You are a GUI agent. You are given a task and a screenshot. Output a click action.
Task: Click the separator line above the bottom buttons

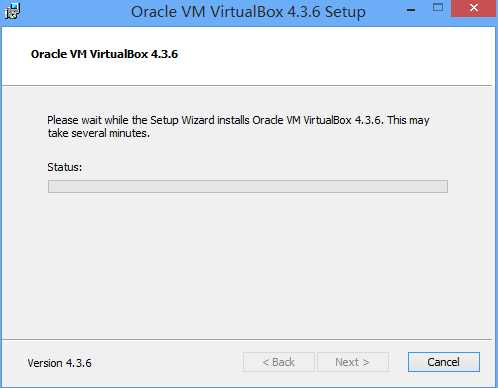click(x=248, y=340)
